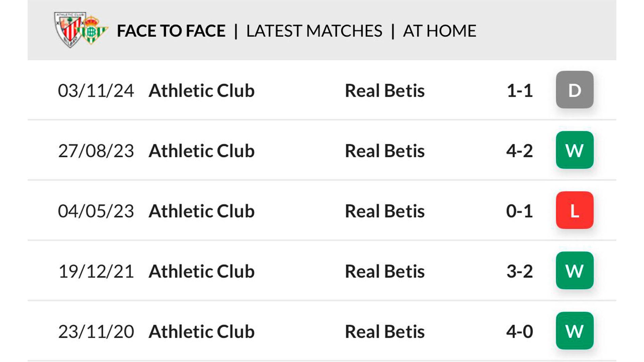Select the 23/11/20 match date
The image size is (644, 362).
96,332
